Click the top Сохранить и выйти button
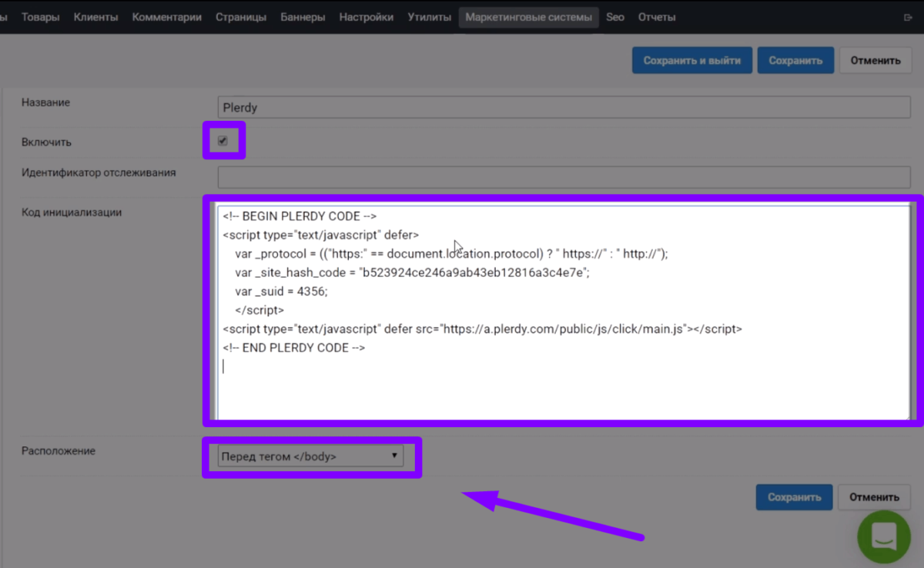The image size is (924, 568). (x=692, y=60)
